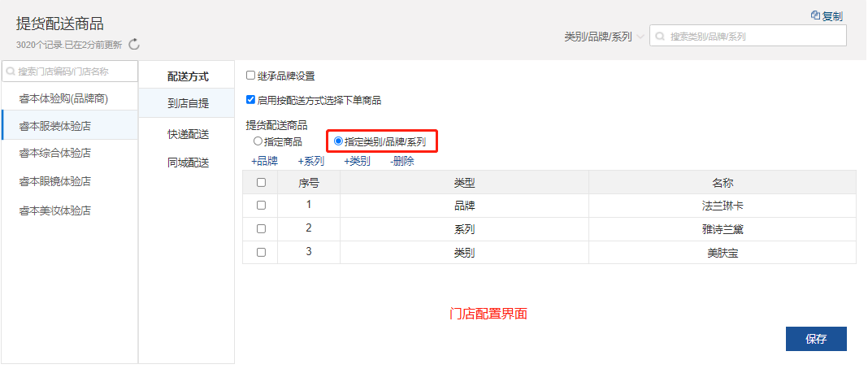Image resolution: width=868 pixels, height=386 pixels.
Task: Click the 搜索类别/品牌/系列 search field
Action: coord(752,37)
